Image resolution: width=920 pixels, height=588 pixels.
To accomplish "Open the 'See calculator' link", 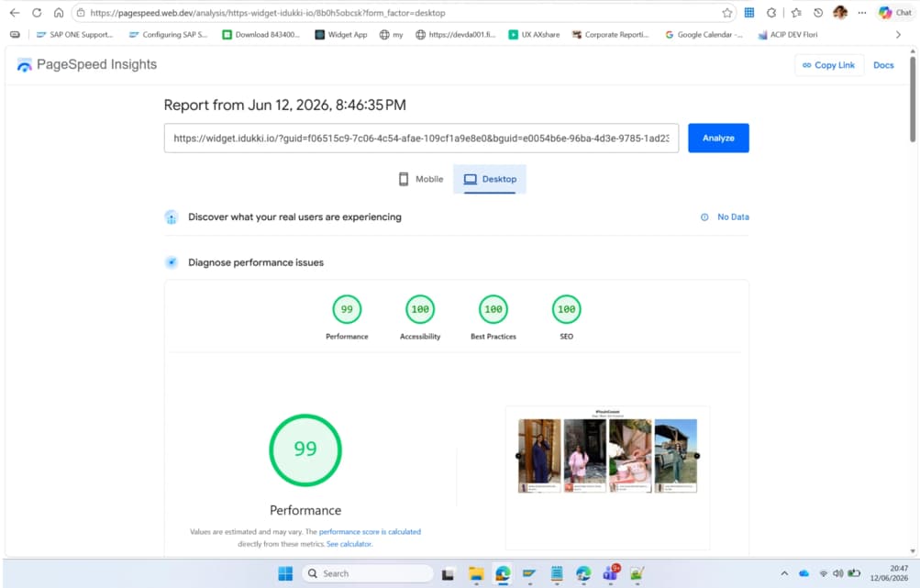I will click(349, 544).
